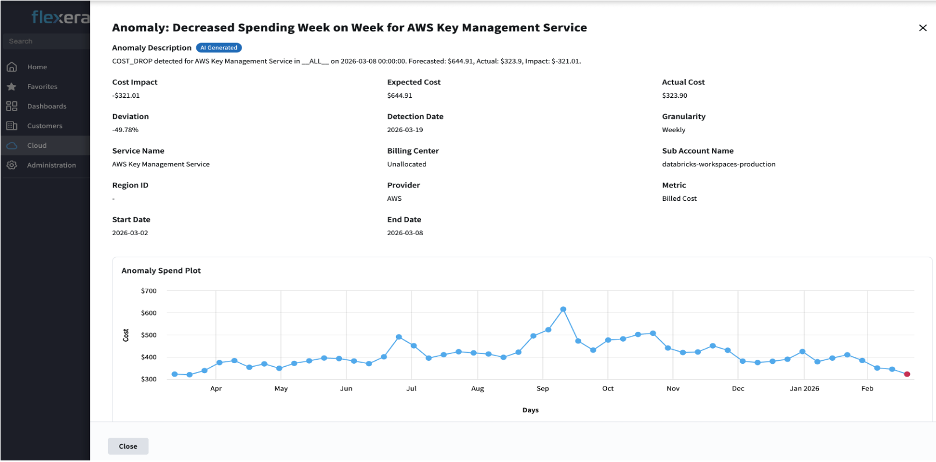
Task: Click the red anomaly data point
Action: pyautogui.click(x=907, y=374)
